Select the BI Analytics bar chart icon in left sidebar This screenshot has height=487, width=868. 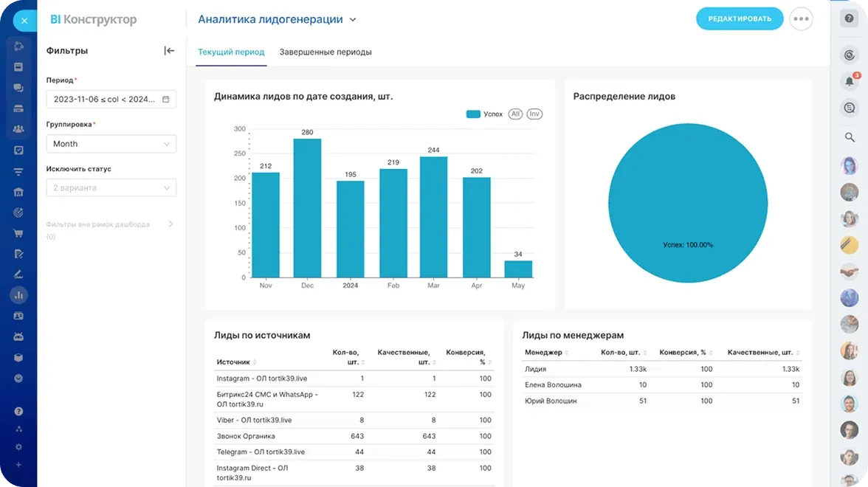coord(19,294)
